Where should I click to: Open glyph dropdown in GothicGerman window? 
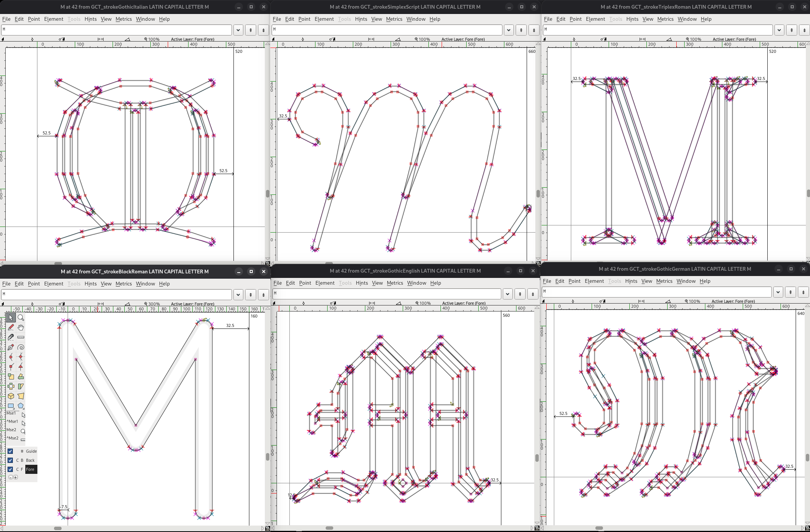click(x=778, y=292)
